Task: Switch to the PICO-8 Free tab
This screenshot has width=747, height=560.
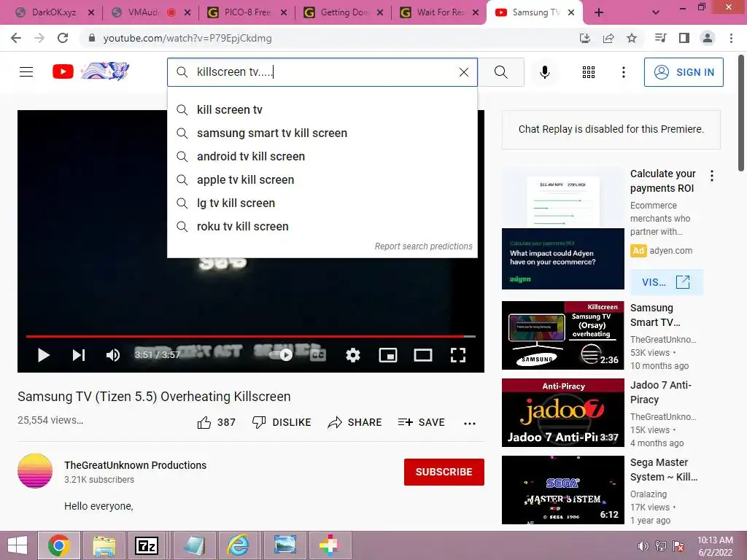Action: pos(248,12)
